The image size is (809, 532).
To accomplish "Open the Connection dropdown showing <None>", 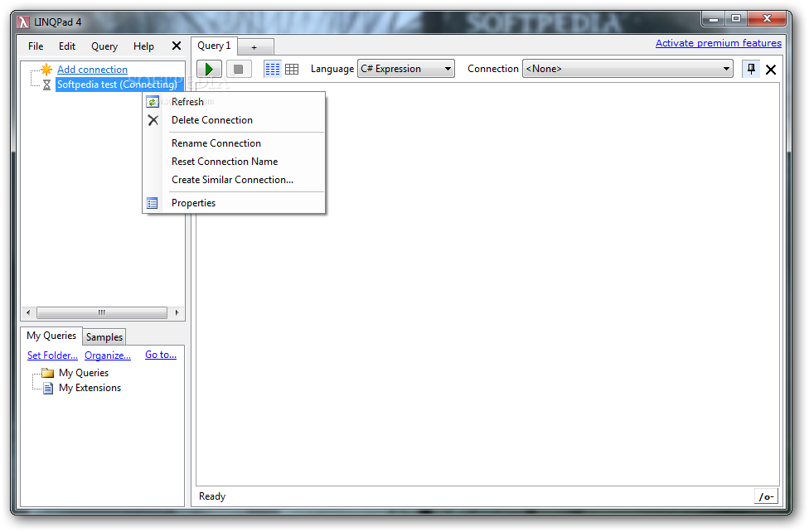I will (628, 69).
